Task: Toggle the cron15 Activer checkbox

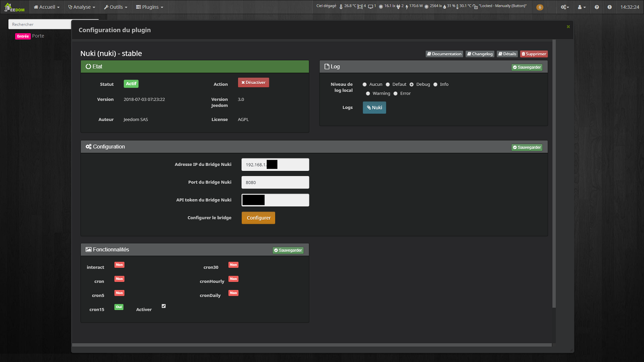Action: point(164,306)
